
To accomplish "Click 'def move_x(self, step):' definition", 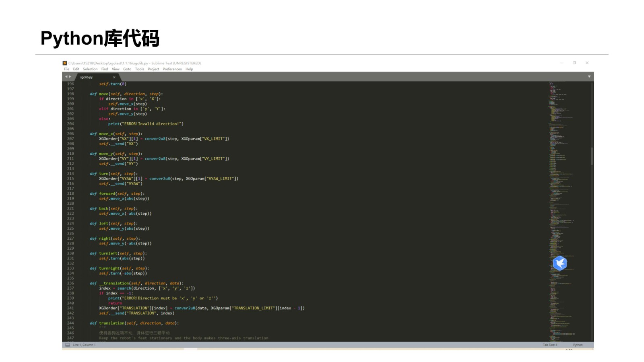I will point(116,134).
